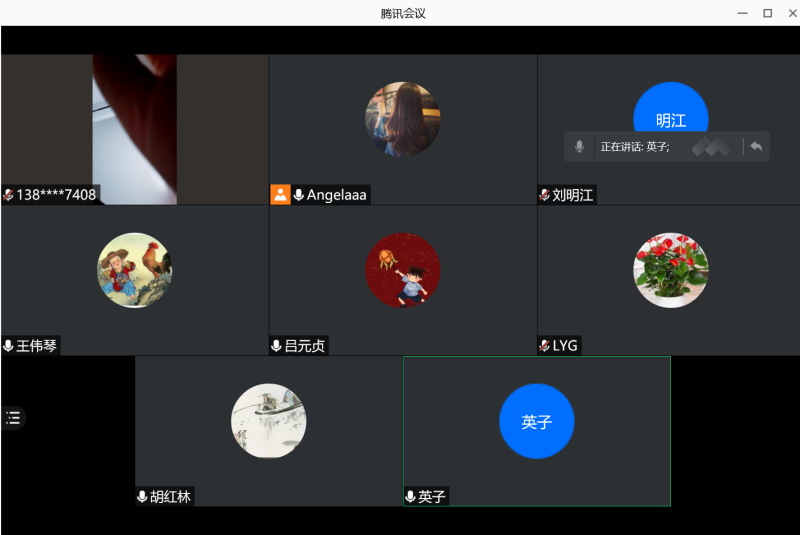
Task: Click the blue 明江 avatar circle
Action: (670, 107)
